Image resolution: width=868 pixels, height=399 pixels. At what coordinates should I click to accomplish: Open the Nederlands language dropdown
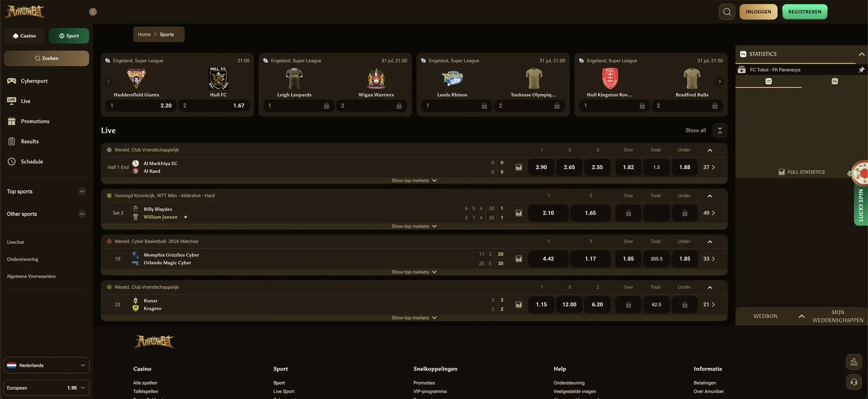(x=47, y=366)
